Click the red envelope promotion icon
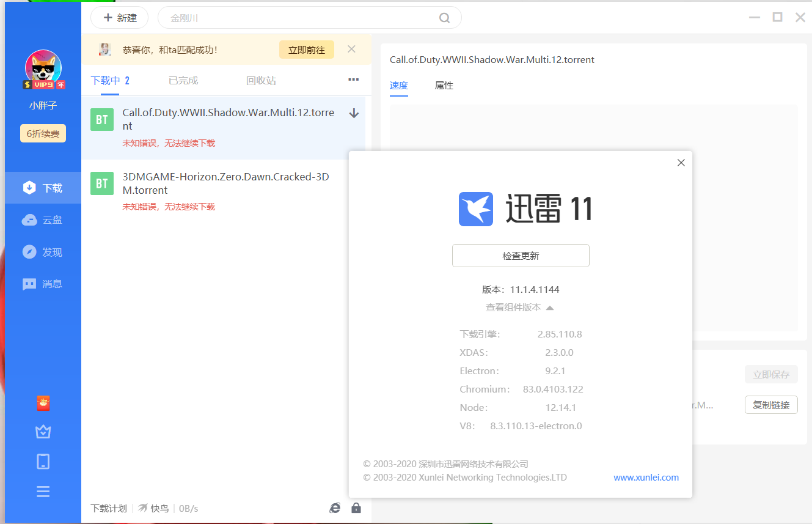Image resolution: width=812 pixels, height=524 pixels. (x=43, y=403)
